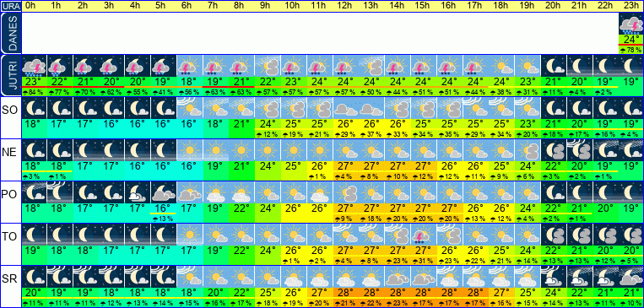
Task: Click the NE night cloud icon at 20h
Action: (554, 150)
